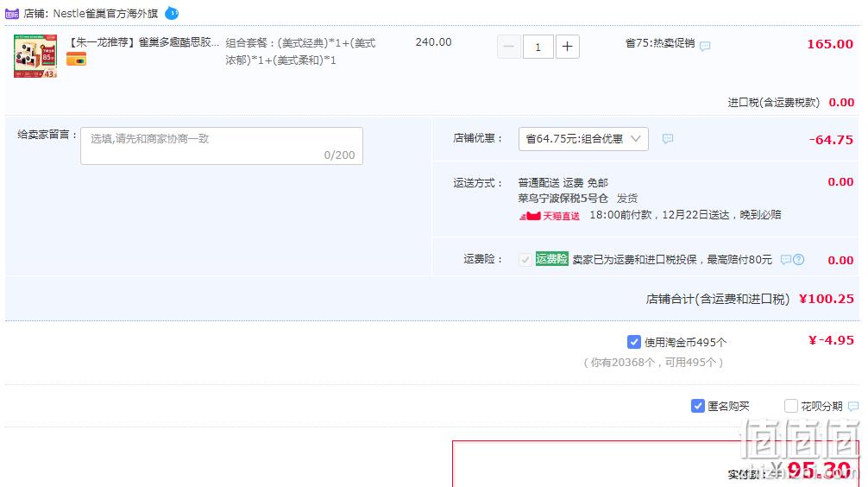The image size is (868, 487).
Task: Click the 组合套餐 package description text
Action: [300, 51]
